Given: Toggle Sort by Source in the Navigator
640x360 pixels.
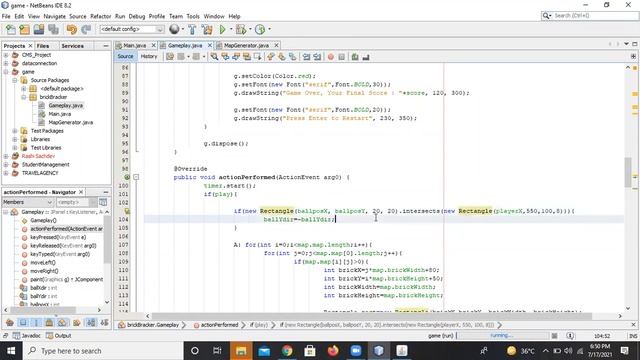Looking at the screenshot, I should click(x=104, y=322).
